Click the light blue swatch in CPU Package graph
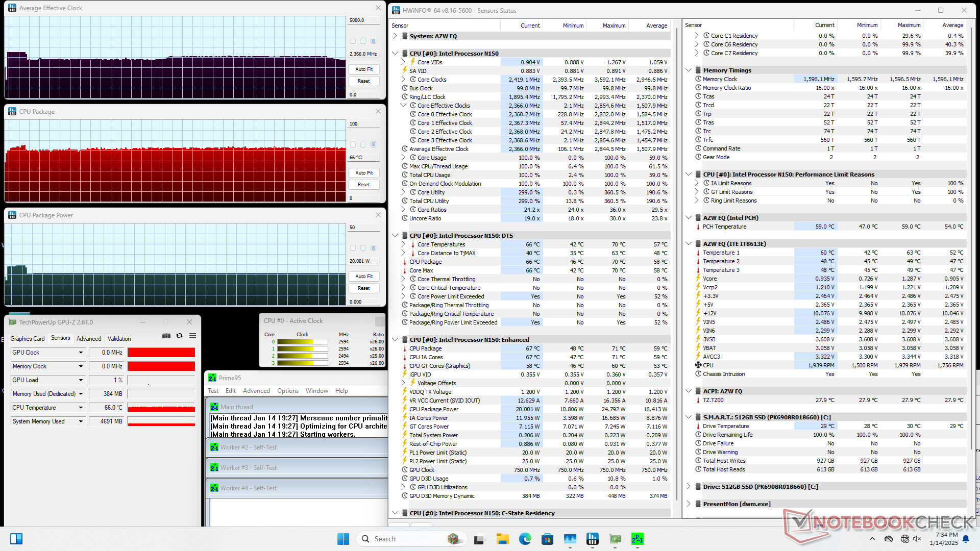The height and width of the screenshot is (551, 980). pyautogui.click(x=363, y=144)
